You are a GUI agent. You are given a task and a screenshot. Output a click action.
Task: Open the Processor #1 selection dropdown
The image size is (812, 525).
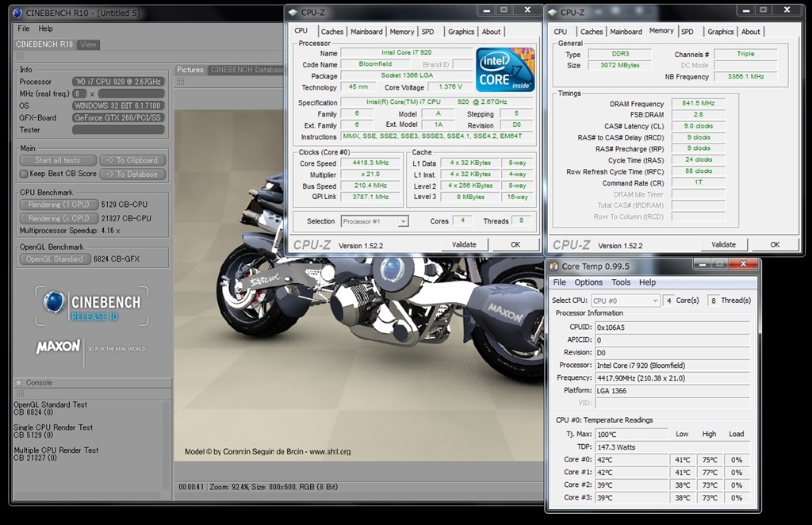coord(374,221)
